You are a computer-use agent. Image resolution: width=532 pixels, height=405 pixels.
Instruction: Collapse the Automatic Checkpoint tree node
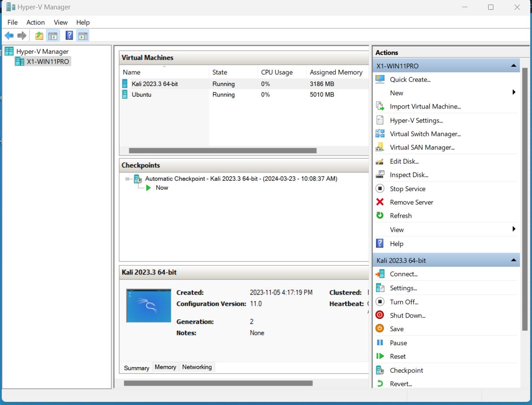coord(128,179)
